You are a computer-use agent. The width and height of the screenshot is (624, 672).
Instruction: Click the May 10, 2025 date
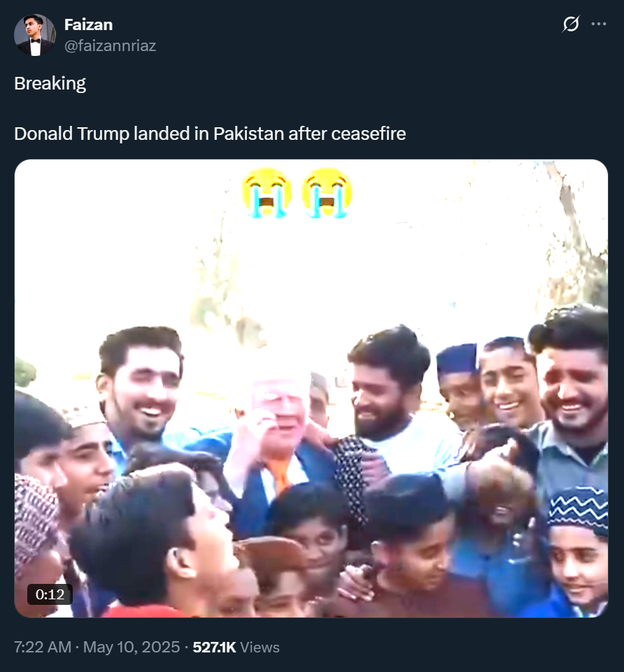click(x=132, y=647)
